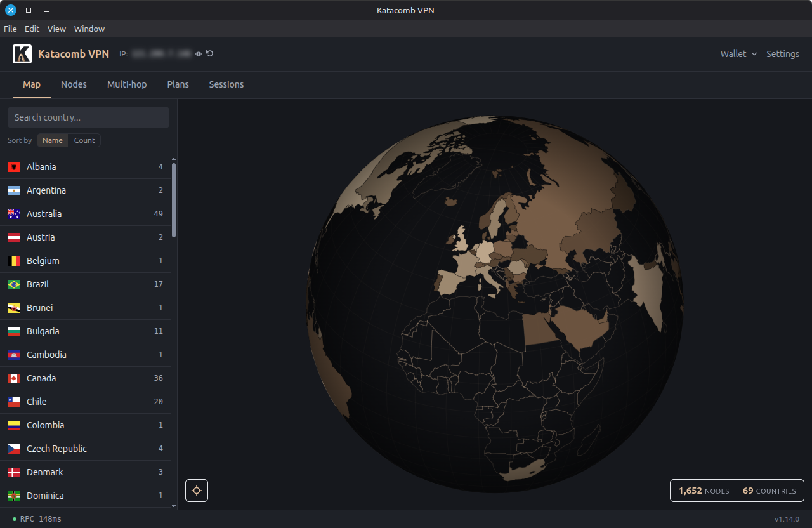
Task: Open Settings in the header
Action: (x=783, y=54)
